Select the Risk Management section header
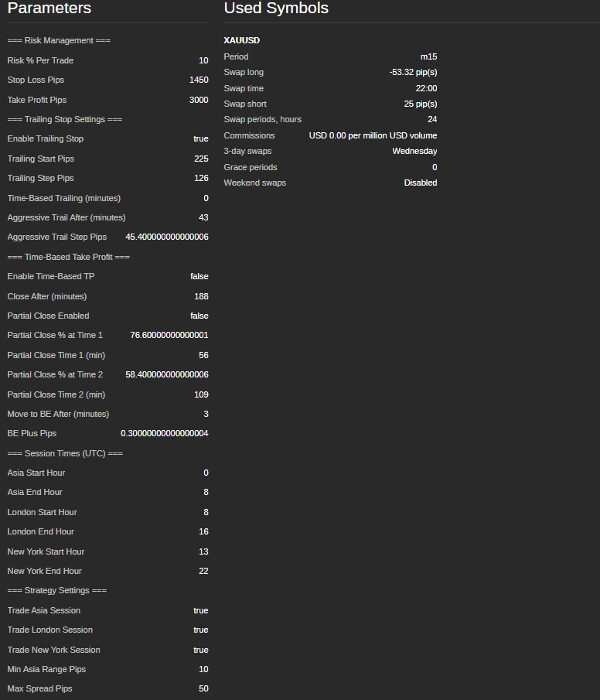The height and width of the screenshot is (700, 600). click(x=59, y=41)
